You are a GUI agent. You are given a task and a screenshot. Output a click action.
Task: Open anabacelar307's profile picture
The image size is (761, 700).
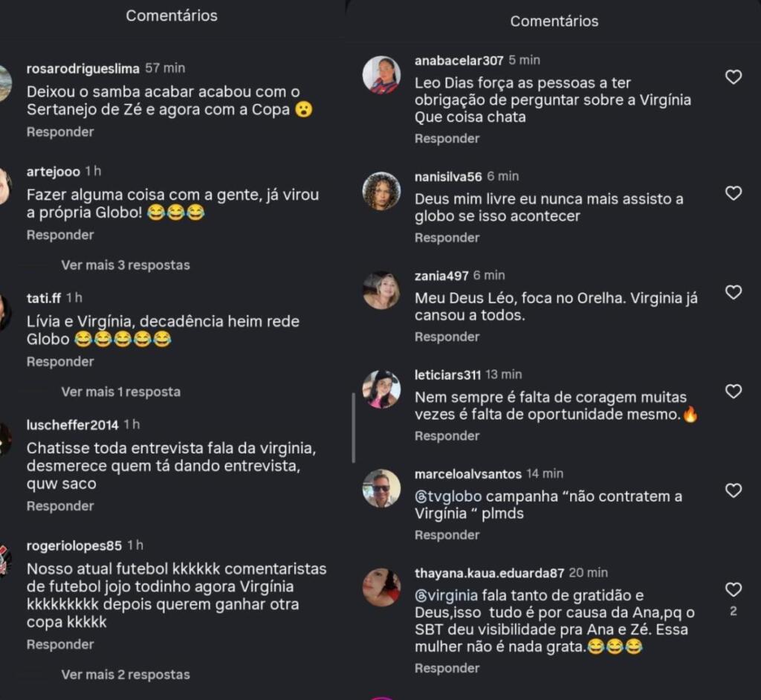pos(381,75)
